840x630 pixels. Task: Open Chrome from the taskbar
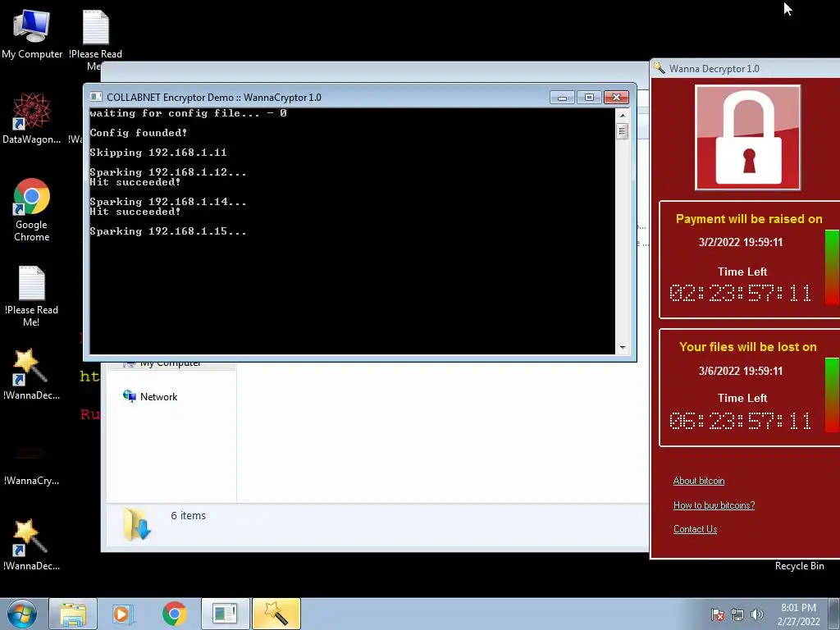coord(174,614)
